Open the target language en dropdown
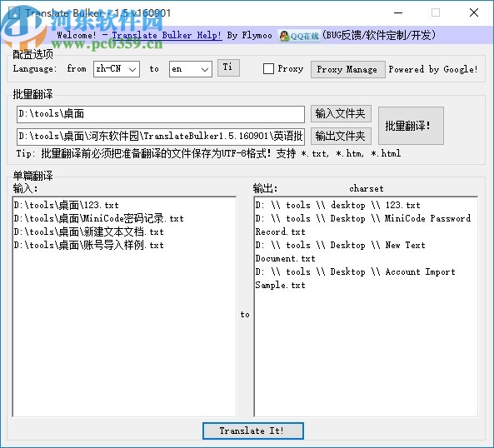The image size is (494, 448). (x=190, y=69)
